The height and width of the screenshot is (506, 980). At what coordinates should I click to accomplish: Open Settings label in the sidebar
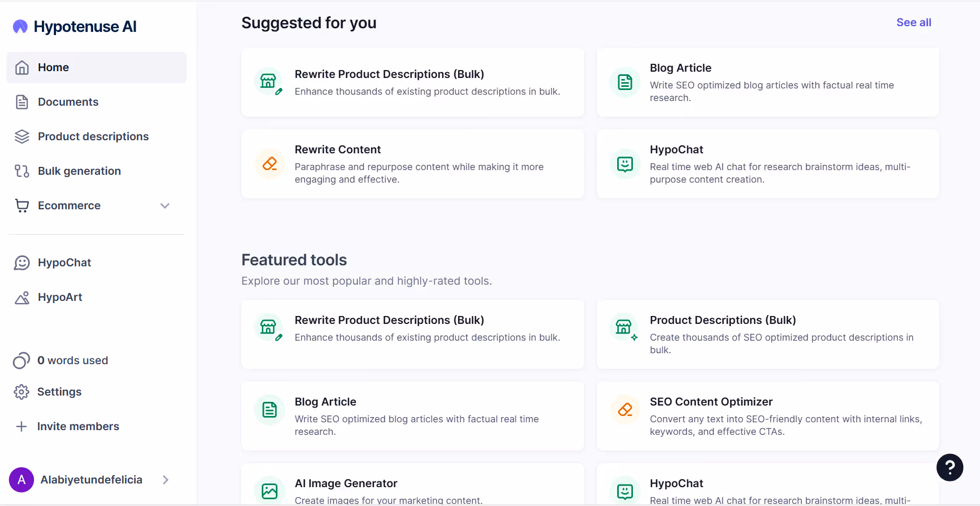click(59, 392)
